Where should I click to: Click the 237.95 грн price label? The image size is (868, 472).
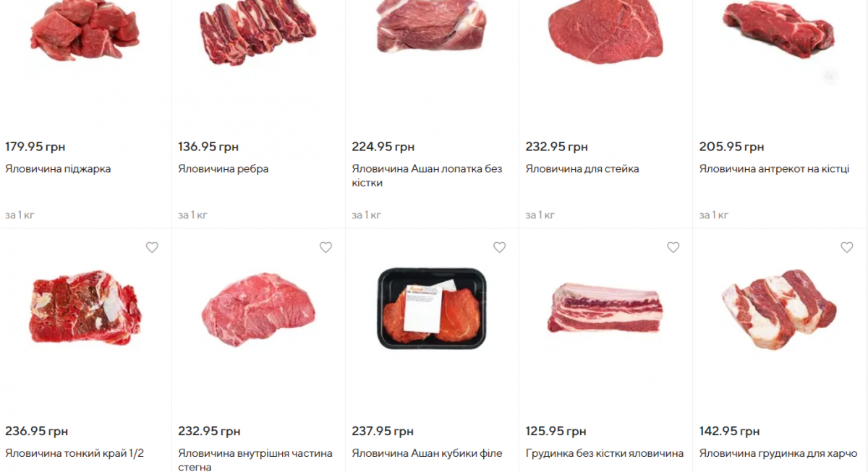coord(383,432)
